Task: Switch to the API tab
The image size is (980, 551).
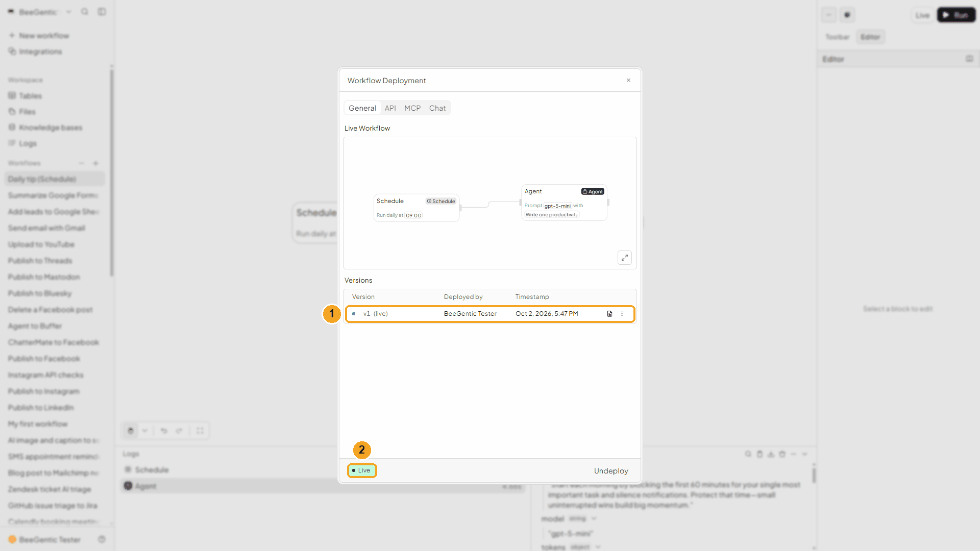Action: point(390,108)
